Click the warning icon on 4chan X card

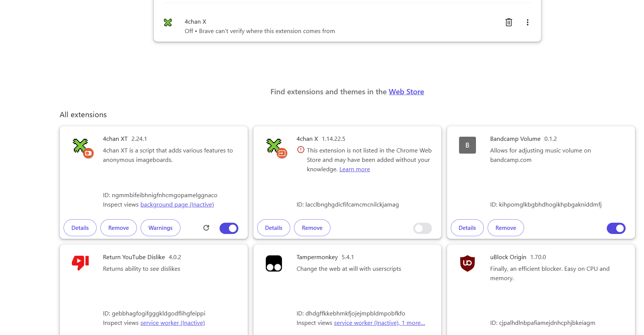[x=301, y=150]
